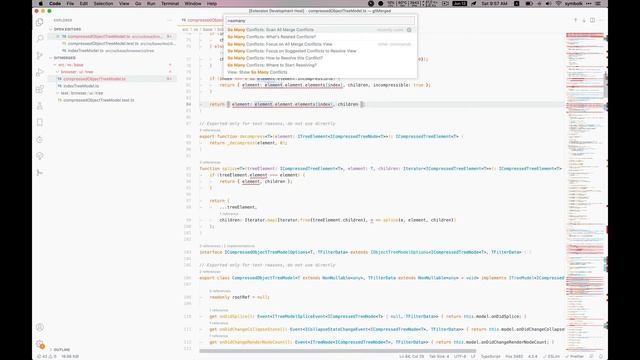Open the Selection menu
This screenshot has height=360, width=640.
tap(103, 3)
